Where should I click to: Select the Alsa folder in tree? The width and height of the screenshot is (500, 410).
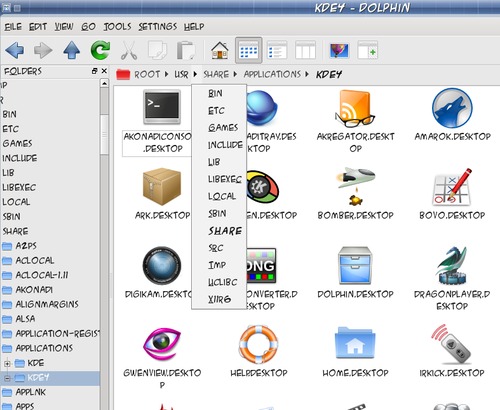(25, 319)
